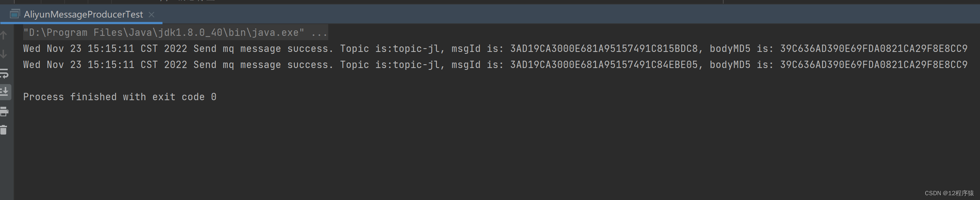The height and width of the screenshot is (200, 980).
Task: Click the java.exe path in the command line
Action: pos(164,33)
